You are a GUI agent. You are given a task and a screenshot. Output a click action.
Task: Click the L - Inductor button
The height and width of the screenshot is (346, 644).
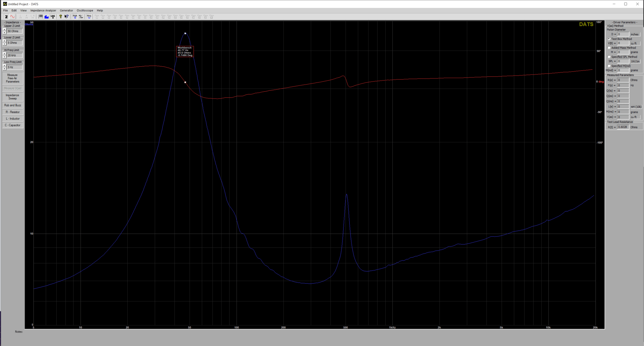coord(13,119)
